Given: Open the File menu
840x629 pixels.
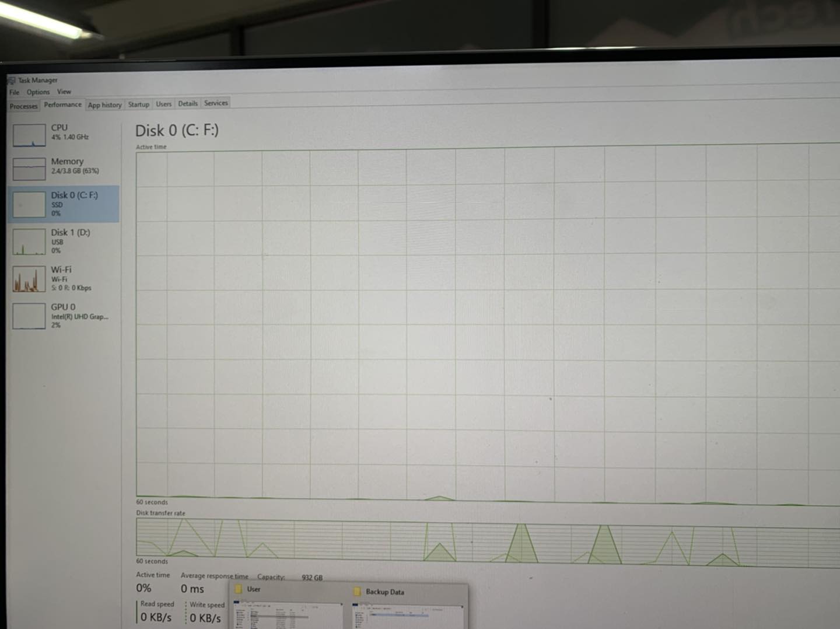Looking at the screenshot, I should pos(14,92).
